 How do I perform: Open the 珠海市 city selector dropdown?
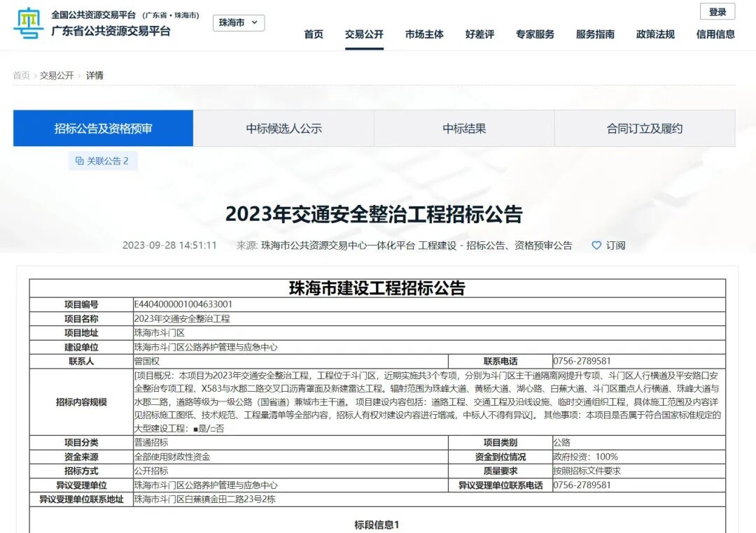tap(233, 23)
